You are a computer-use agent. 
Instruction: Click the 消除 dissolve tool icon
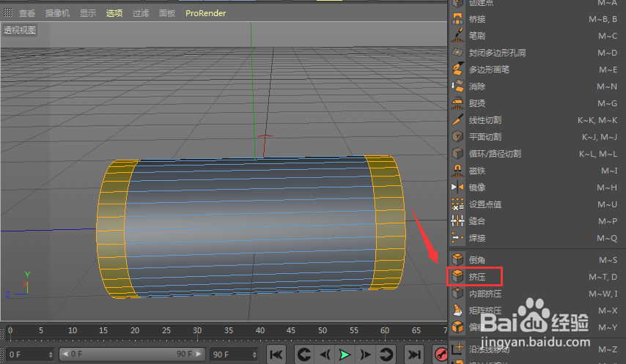tap(457, 86)
